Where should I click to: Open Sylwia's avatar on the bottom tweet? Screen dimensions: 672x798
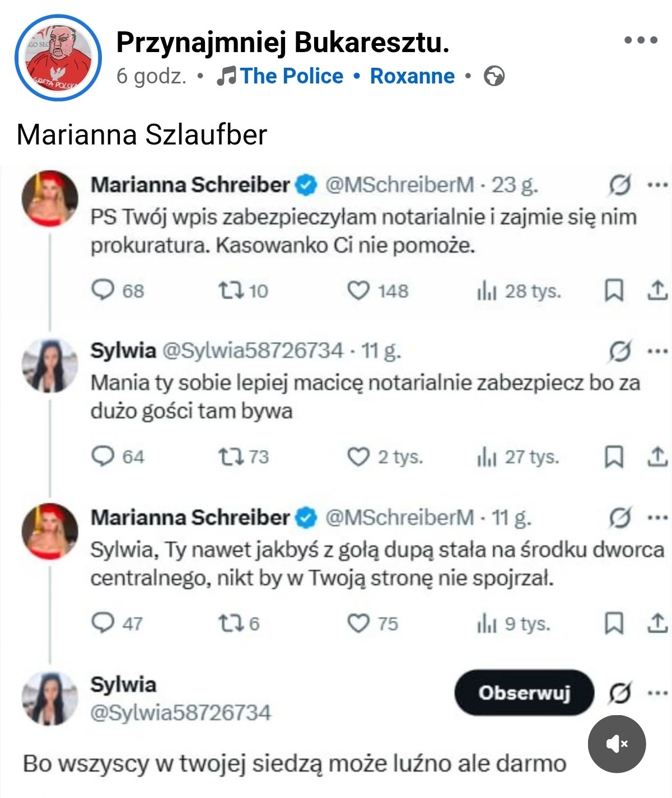coord(49,698)
